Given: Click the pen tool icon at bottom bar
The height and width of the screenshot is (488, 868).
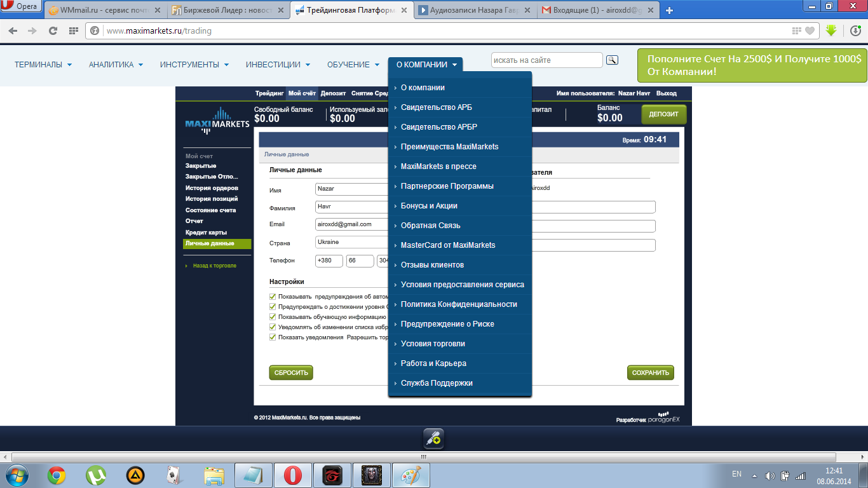Looking at the screenshot, I should coord(434,438).
